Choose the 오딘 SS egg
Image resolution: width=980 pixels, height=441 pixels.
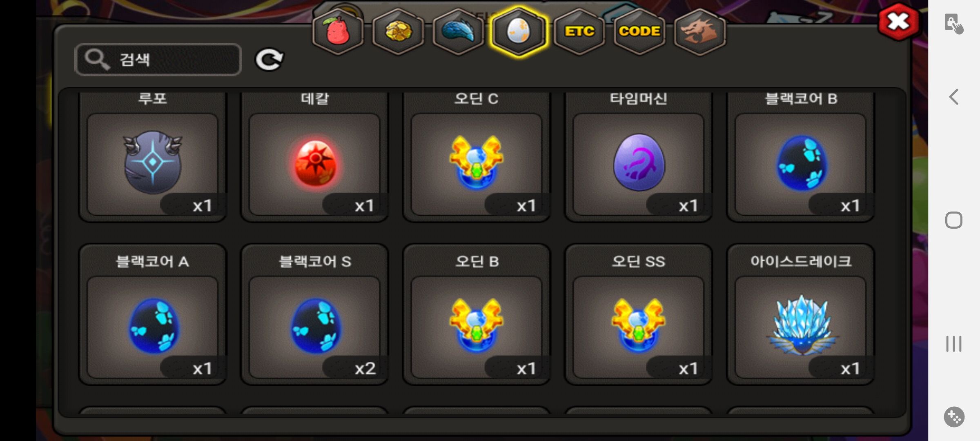(x=639, y=314)
